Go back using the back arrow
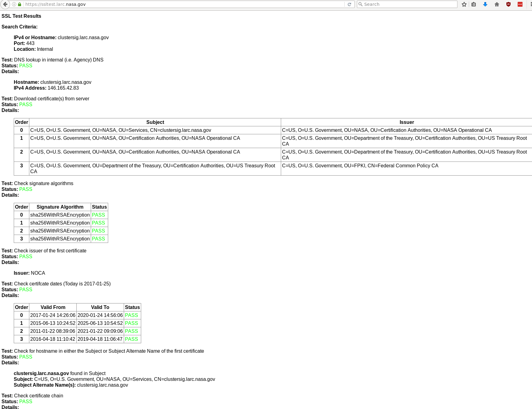This screenshot has height=409, width=532. point(5,4)
